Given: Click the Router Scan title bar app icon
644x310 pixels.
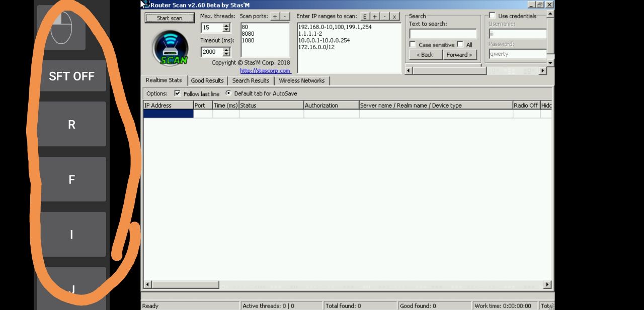Looking at the screenshot, I should click(x=145, y=5).
